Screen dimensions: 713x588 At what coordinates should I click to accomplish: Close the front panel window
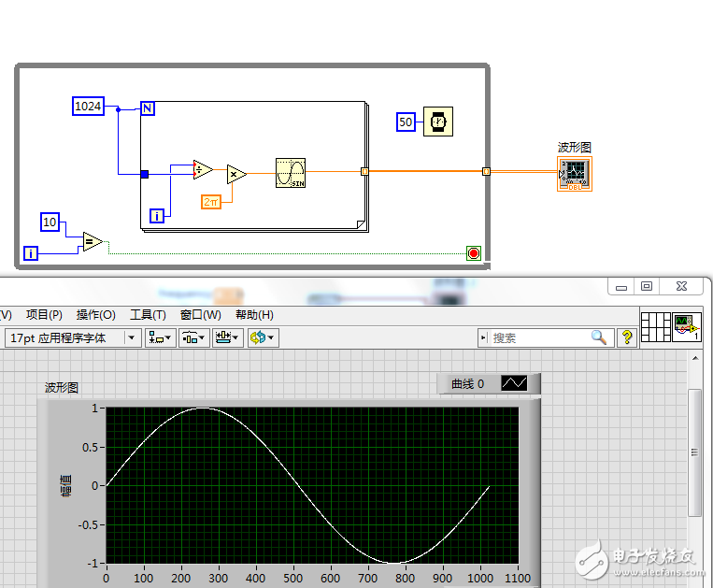coord(681,286)
